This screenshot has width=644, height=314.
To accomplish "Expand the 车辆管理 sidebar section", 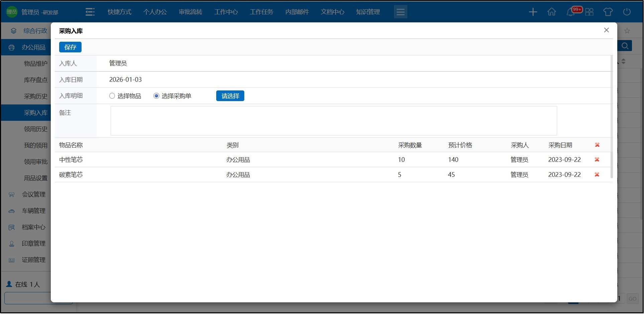I will (33, 211).
